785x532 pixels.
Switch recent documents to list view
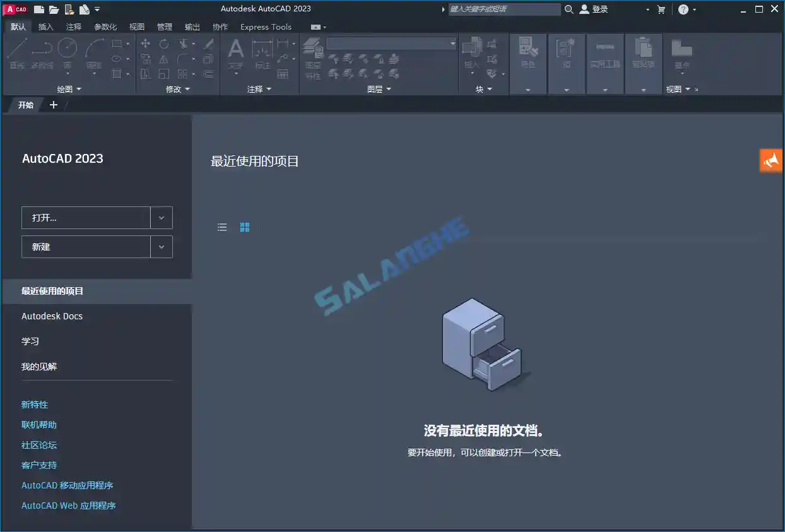pyautogui.click(x=222, y=227)
